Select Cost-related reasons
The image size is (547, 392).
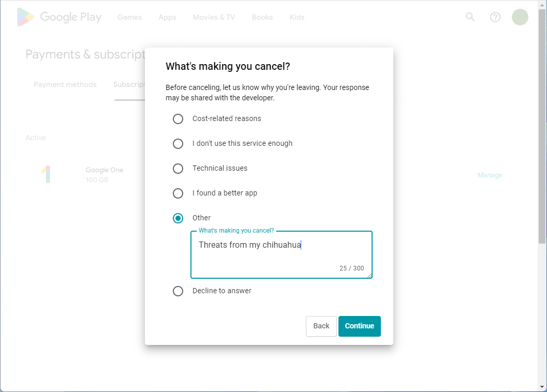coord(178,118)
